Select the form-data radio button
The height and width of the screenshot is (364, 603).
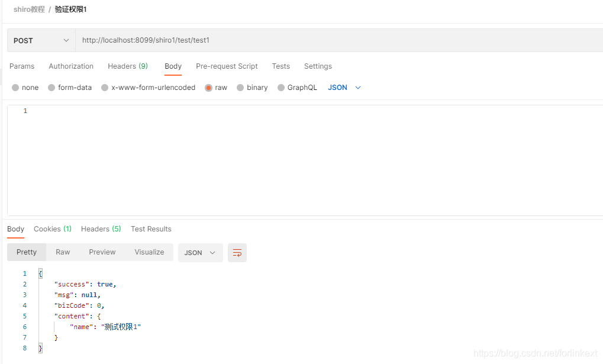[51, 88]
